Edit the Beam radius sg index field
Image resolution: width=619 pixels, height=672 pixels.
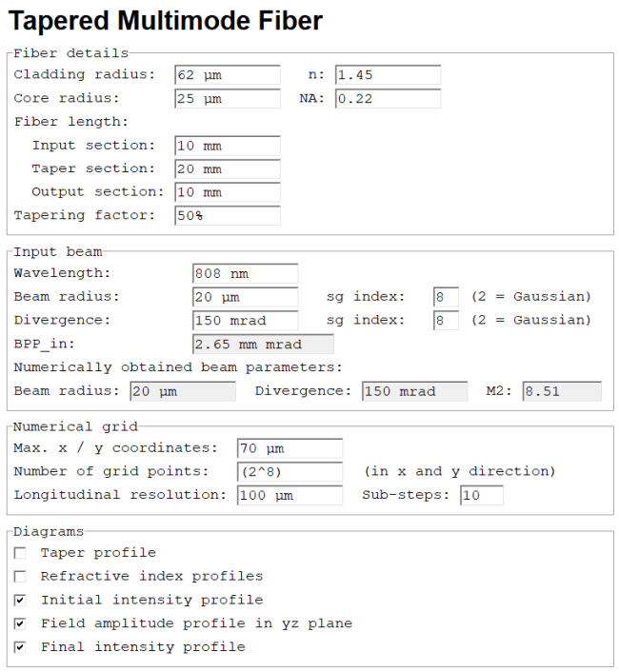446,297
